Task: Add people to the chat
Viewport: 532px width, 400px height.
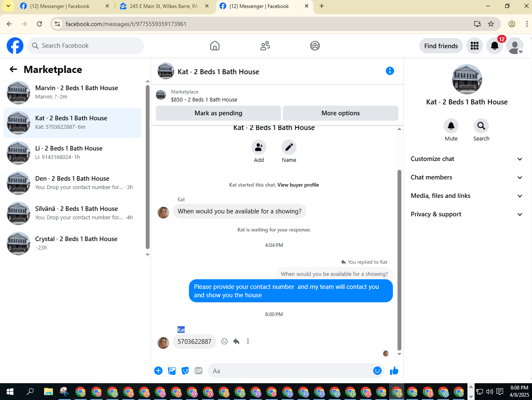Action: pos(259,147)
